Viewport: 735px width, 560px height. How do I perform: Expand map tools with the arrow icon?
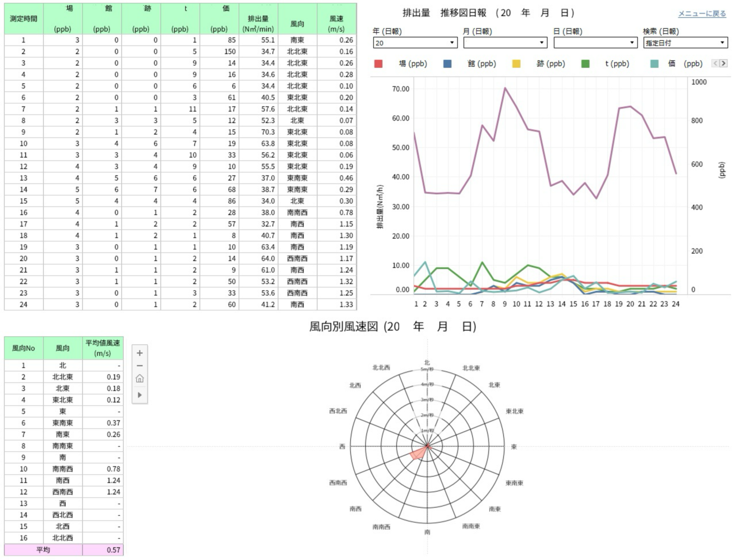click(140, 395)
